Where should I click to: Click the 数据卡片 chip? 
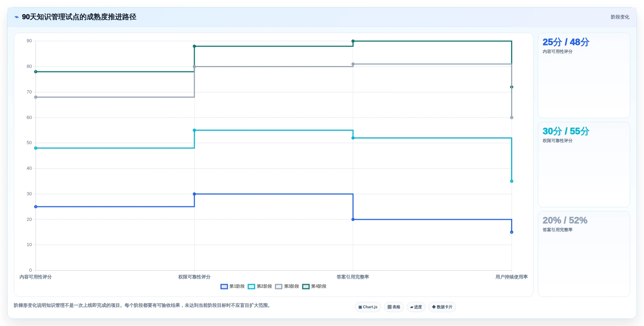(442, 307)
